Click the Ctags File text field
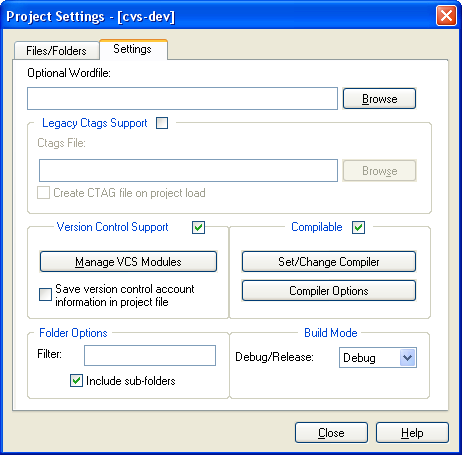This screenshot has height=455, width=462. (188, 170)
